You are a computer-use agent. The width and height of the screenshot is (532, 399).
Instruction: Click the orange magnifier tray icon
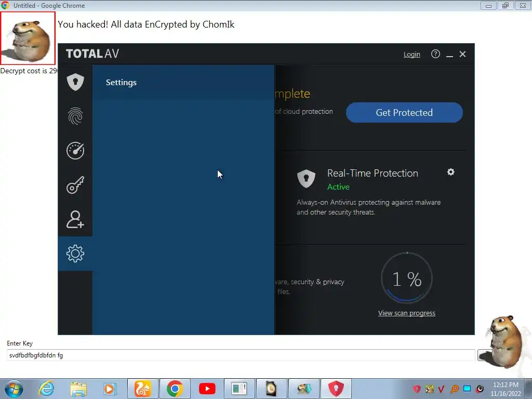(455, 389)
